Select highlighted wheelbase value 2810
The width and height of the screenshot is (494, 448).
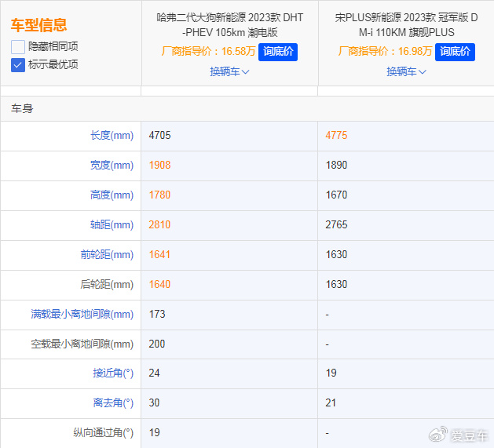coord(159,225)
